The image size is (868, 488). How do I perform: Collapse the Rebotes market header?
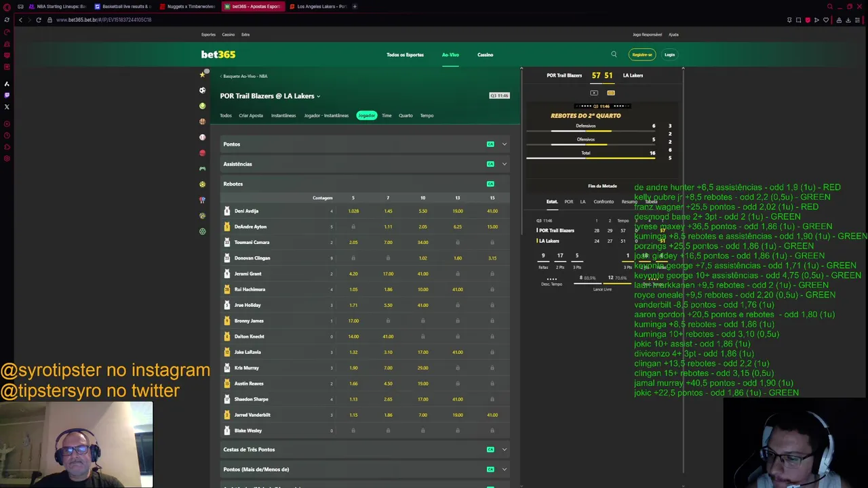point(366,184)
